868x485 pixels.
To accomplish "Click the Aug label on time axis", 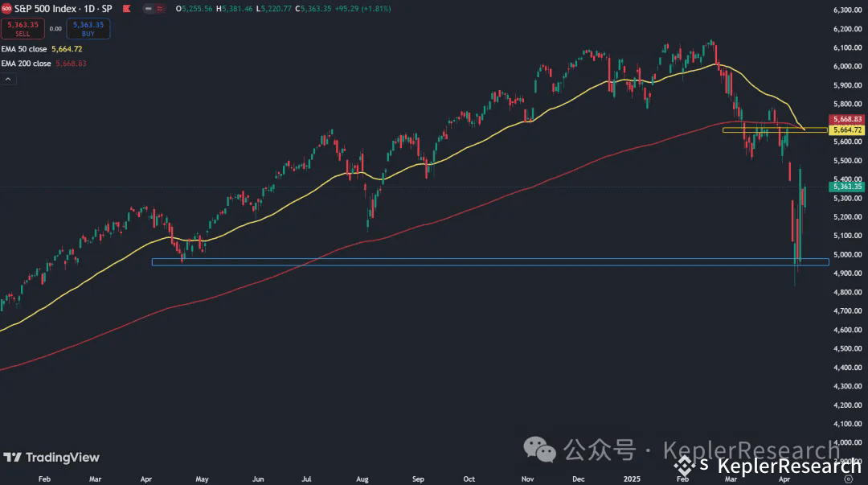I will coord(362,479).
